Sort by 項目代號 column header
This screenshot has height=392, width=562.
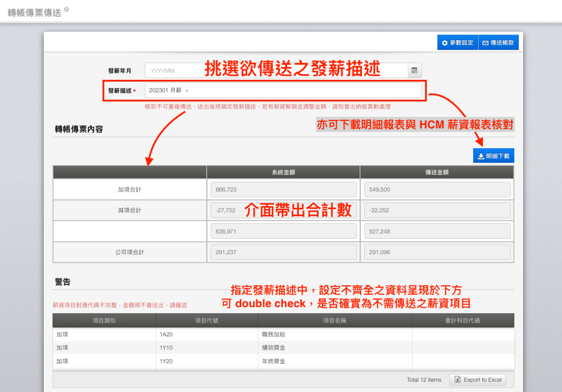(207, 320)
